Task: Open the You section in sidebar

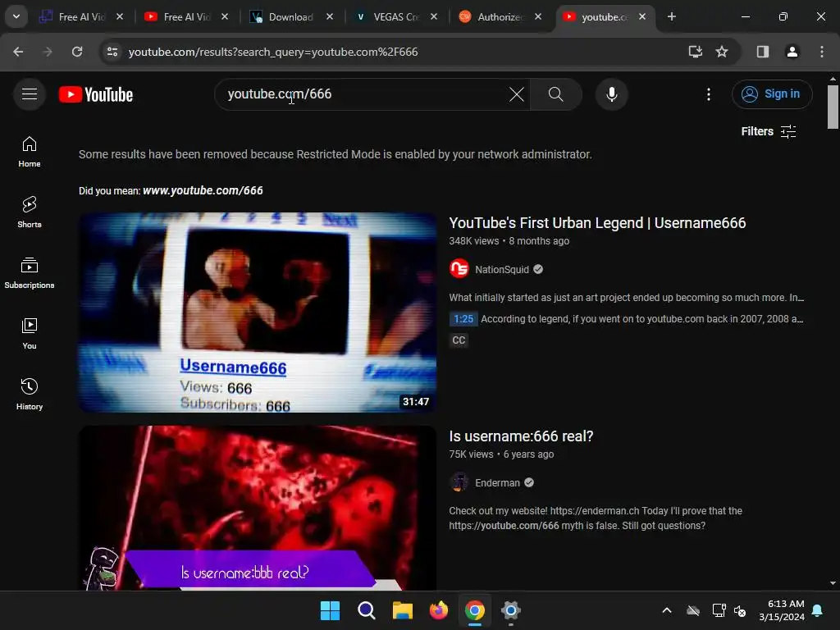Action: [x=30, y=334]
